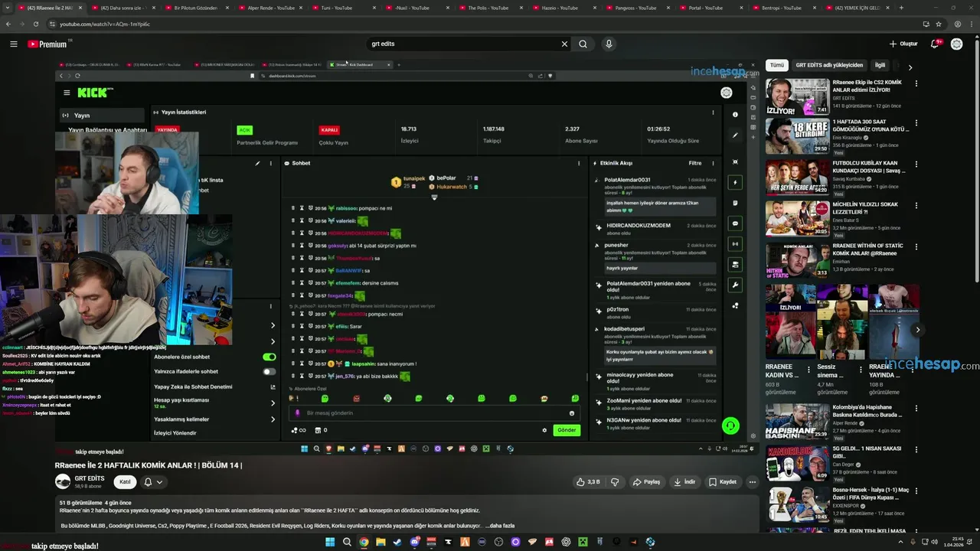Open 'HAPİSHANE BASKINI' video thumbnail

coord(797,421)
